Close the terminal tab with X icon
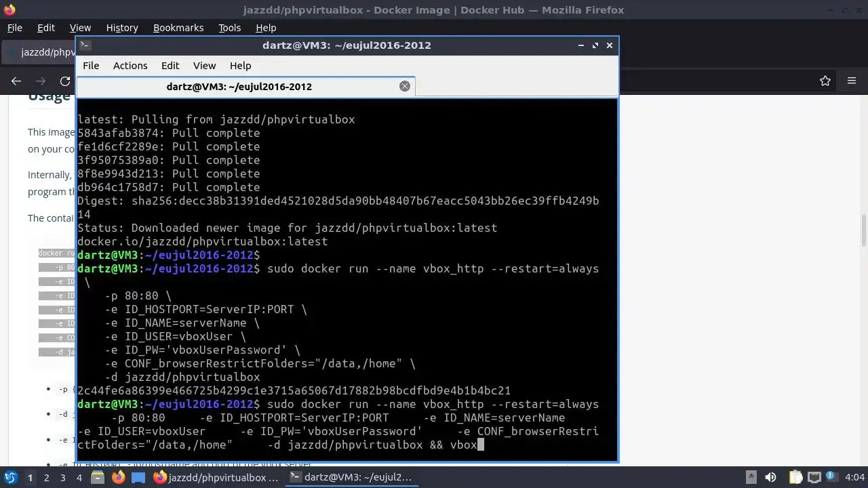 pos(405,86)
